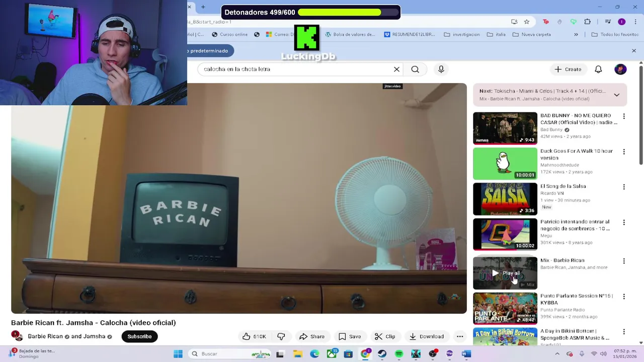Image resolution: width=644 pixels, height=362 pixels.
Task: Start voice search with the microphone icon
Action: pyautogui.click(x=441, y=69)
